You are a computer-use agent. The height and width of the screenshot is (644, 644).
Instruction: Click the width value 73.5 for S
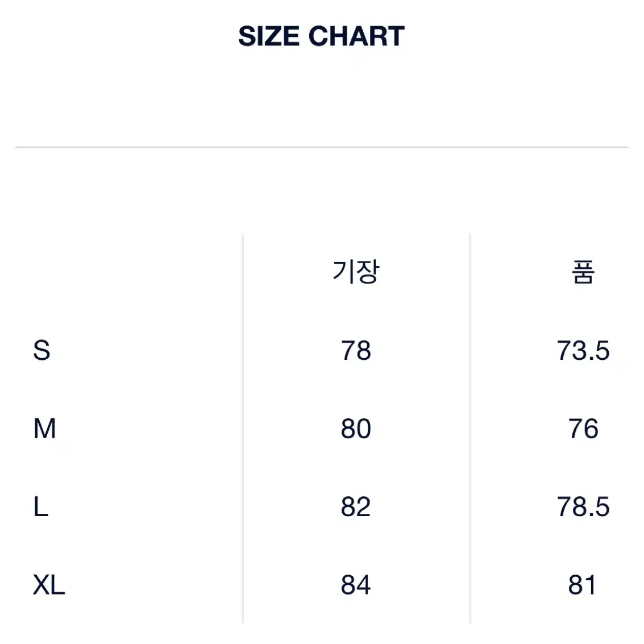click(x=583, y=350)
